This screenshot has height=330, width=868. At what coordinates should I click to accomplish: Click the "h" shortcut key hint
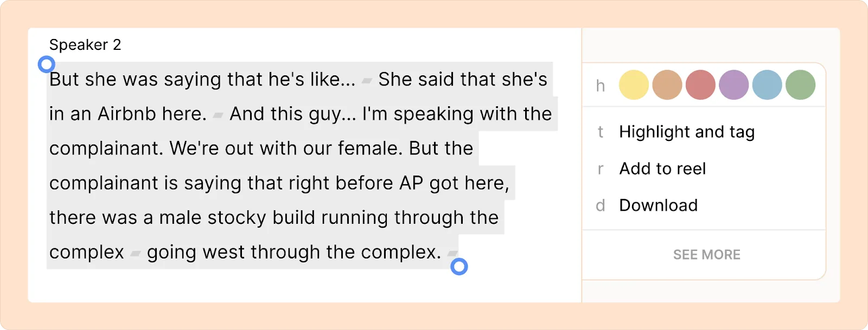600,86
